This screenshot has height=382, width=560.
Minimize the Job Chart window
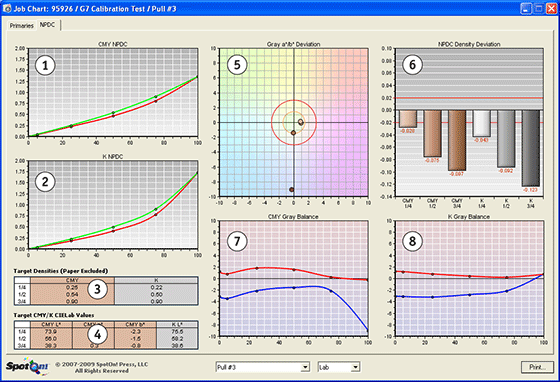[x=525, y=9]
